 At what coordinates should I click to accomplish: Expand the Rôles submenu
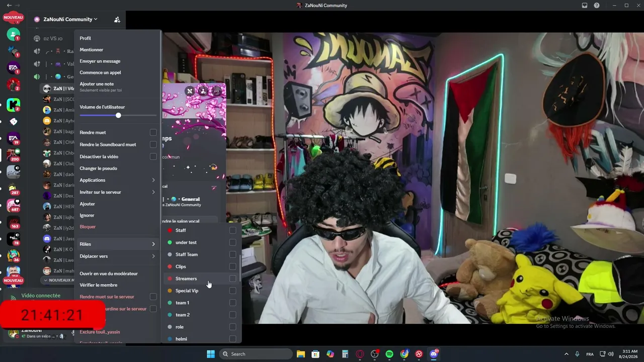(x=118, y=244)
